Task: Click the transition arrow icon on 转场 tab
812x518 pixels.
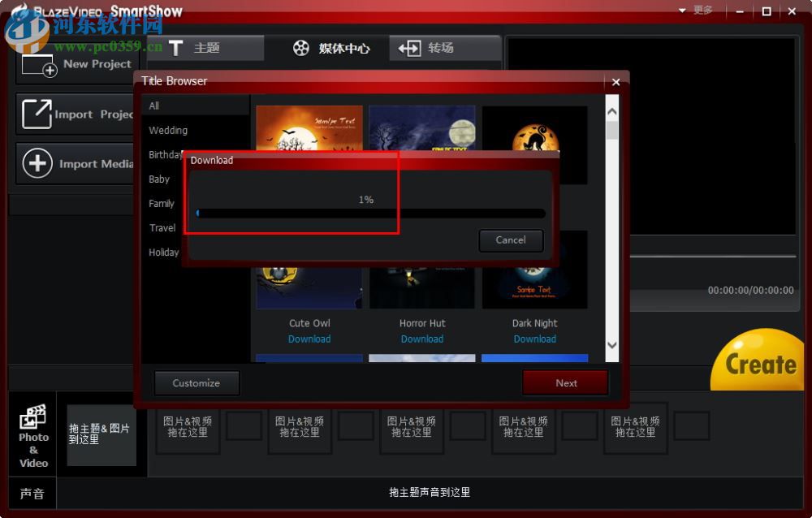Action: point(408,48)
